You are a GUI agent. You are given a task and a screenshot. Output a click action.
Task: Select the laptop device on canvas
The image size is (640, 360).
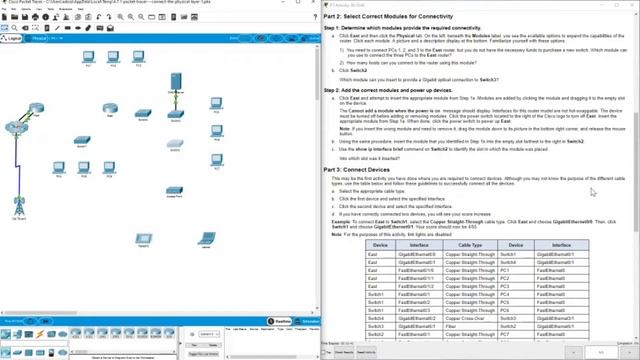pos(207,239)
